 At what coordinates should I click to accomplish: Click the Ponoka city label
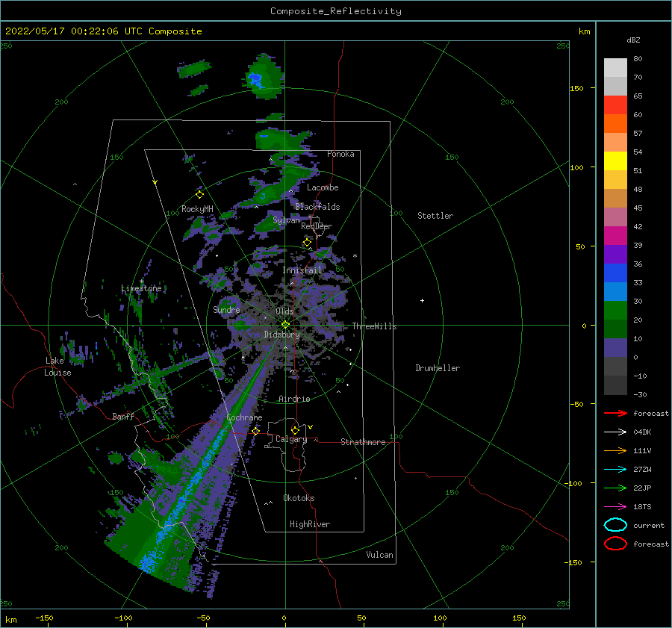[340, 154]
